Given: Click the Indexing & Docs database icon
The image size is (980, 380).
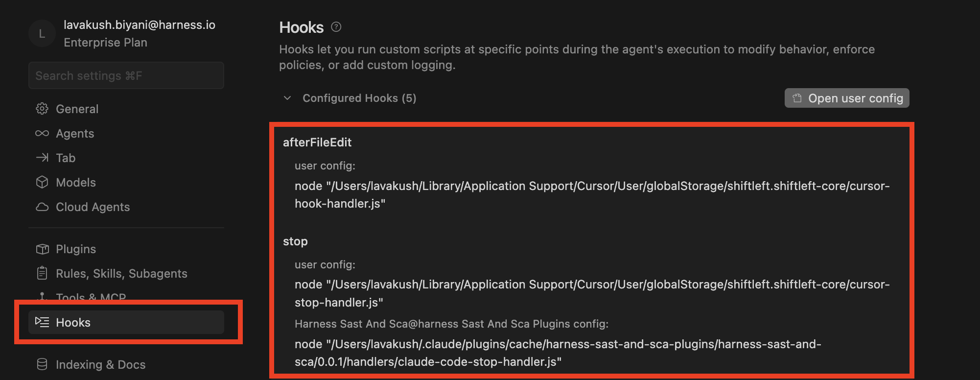Looking at the screenshot, I should [x=42, y=364].
